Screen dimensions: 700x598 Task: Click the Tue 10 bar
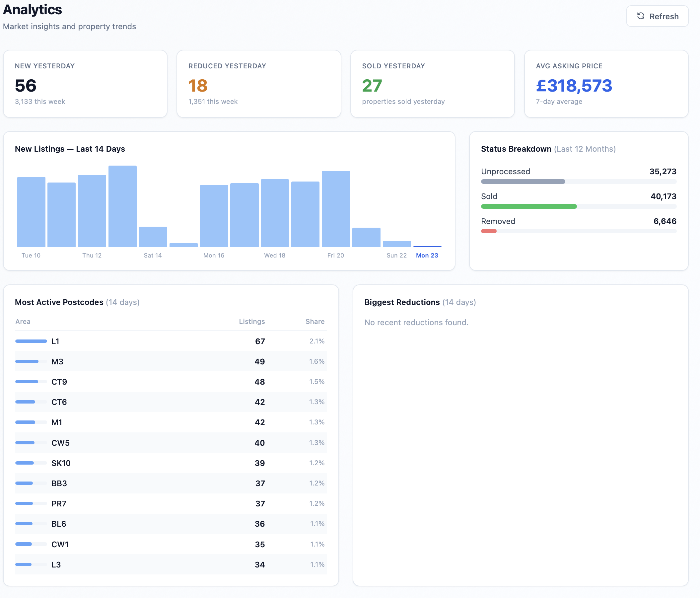tap(31, 211)
